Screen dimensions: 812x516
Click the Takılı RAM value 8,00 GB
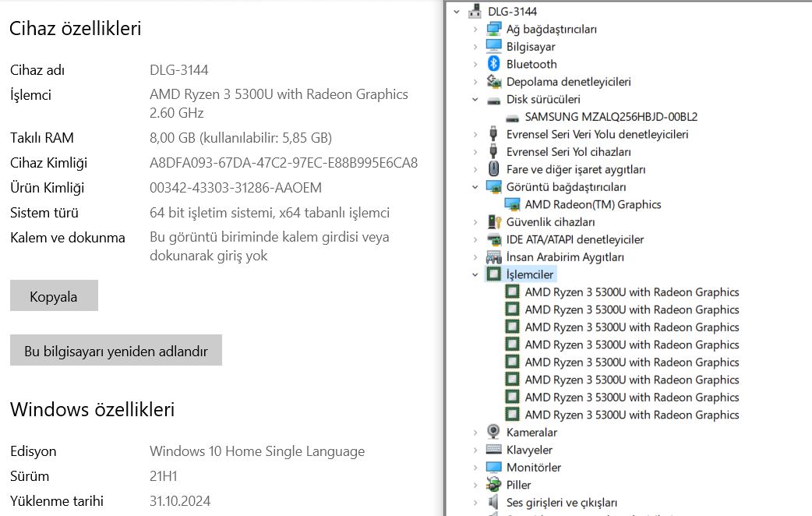(x=241, y=138)
